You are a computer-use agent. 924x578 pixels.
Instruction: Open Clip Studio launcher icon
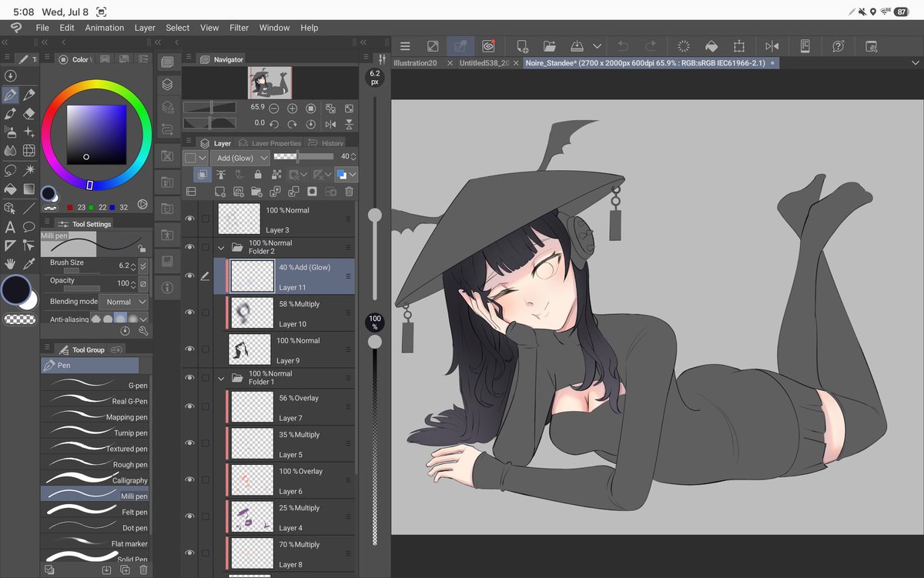487,46
